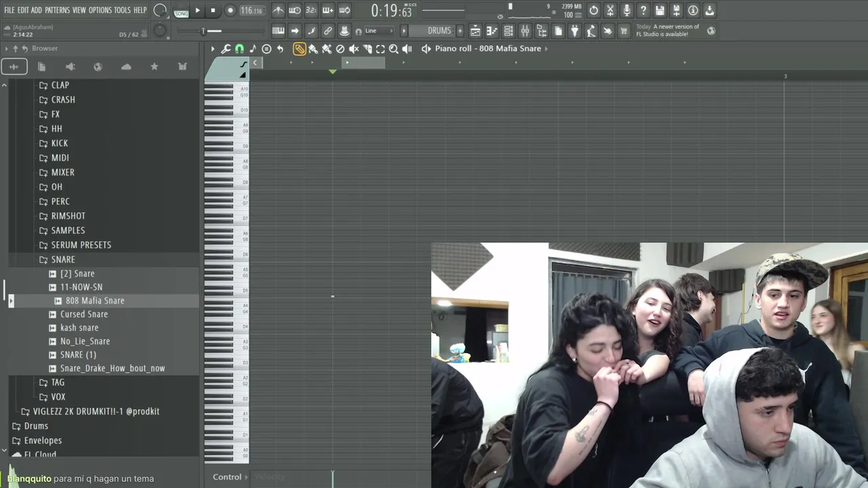The height and width of the screenshot is (488, 868).
Task: Click the new pattern plus button
Action: [460, 30]
